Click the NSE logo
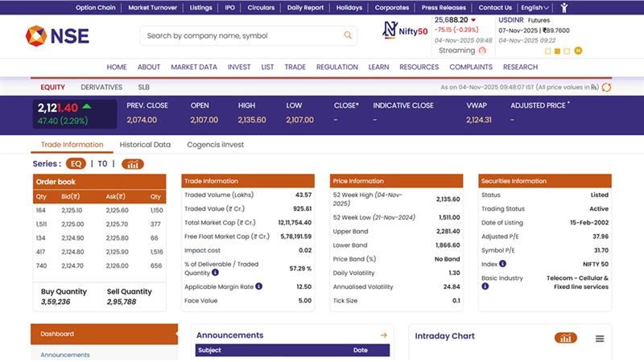The width and height of the screenshot is (644, 362). (x=57, y=35)
